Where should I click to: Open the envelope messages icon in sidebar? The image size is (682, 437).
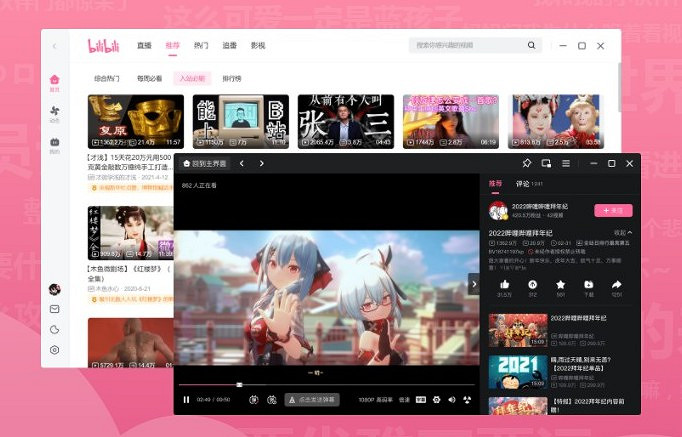coord(54,309)
